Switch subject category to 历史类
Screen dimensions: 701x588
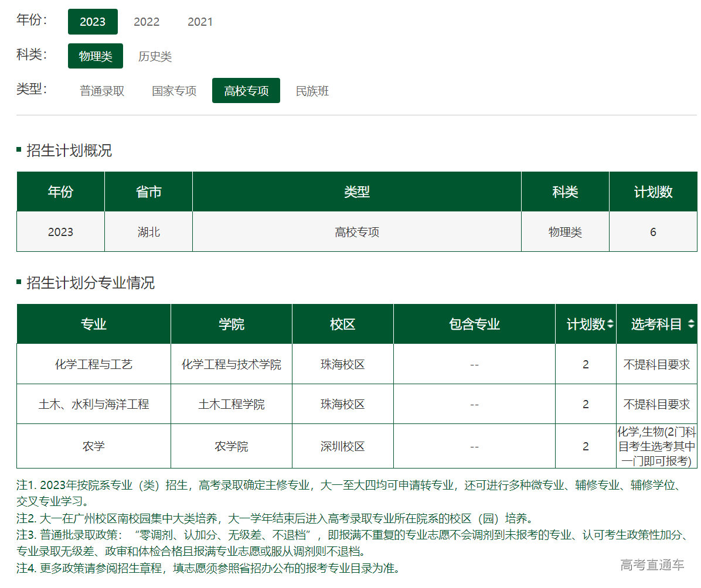coord(155,56)
